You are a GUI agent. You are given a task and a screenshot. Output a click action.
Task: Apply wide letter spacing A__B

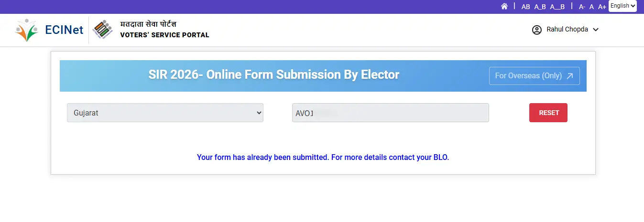pos(557,7)
